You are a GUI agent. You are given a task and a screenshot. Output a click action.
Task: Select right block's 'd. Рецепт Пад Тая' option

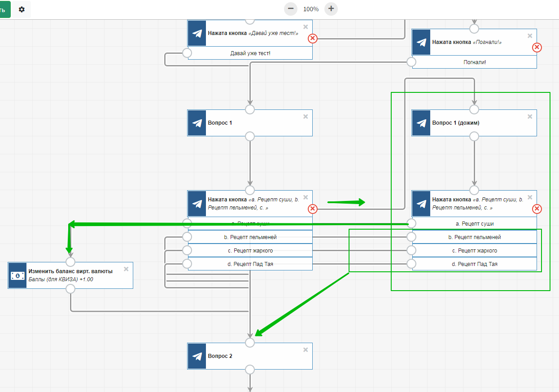474,264
